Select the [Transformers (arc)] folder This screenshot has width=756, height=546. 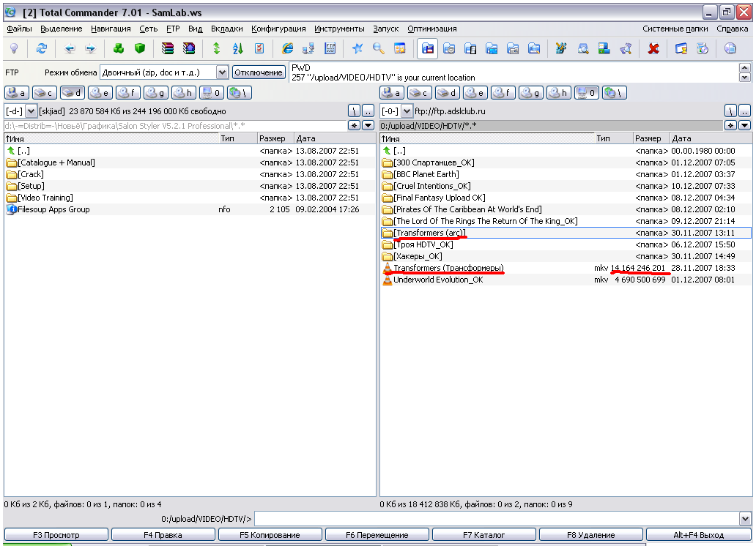(x=566, y=233)
